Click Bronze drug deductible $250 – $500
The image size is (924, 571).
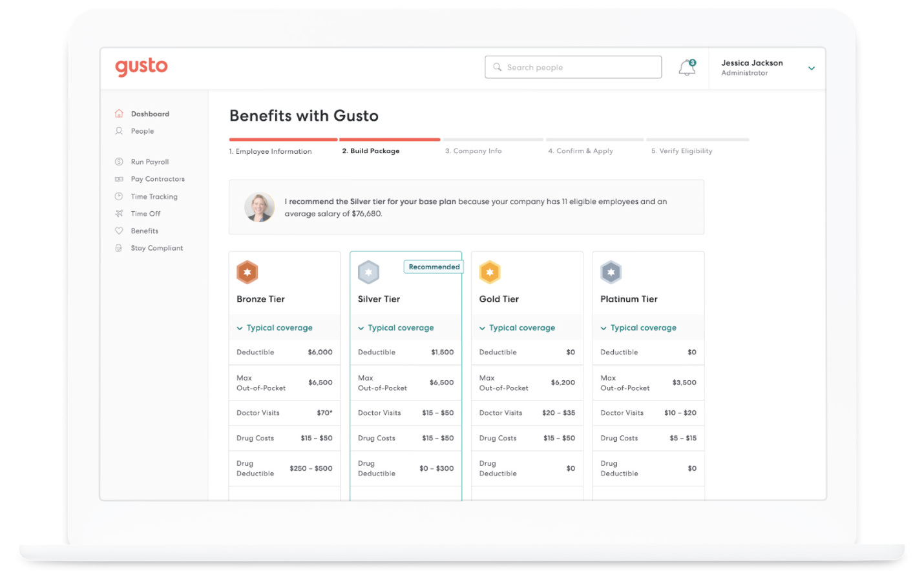point(311,468)
